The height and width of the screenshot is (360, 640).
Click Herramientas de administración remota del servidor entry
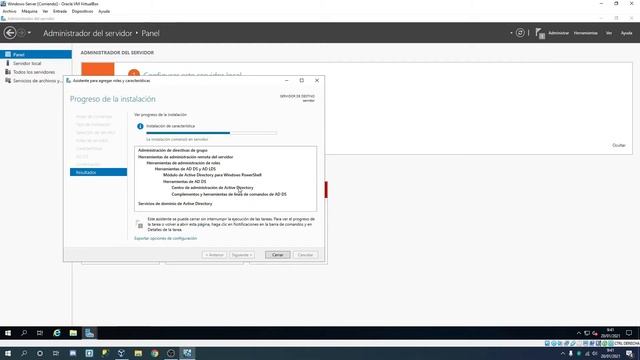(186, 157)
